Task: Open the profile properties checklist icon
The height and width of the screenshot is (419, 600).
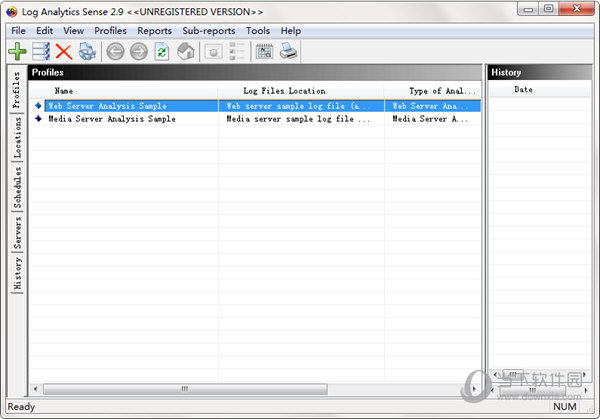Action: tap(41, 52)
